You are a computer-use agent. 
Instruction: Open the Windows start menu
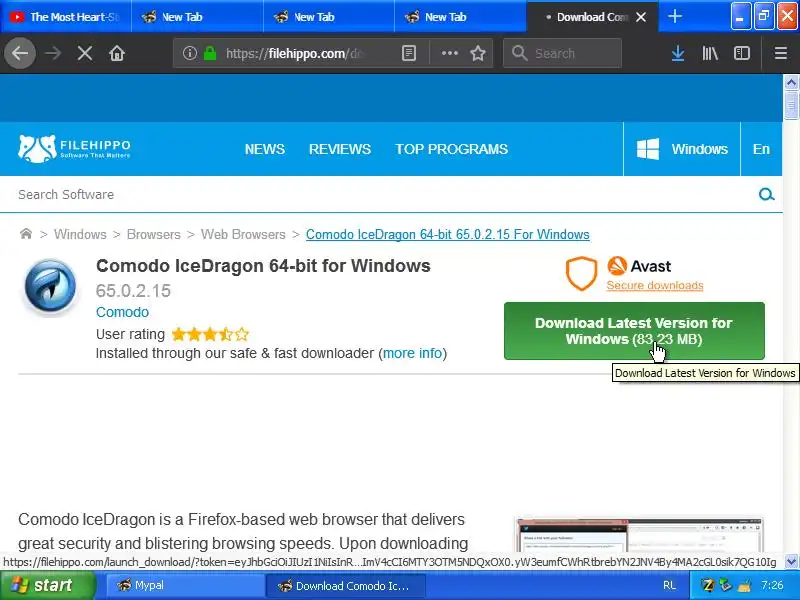(x=48, y=585)
